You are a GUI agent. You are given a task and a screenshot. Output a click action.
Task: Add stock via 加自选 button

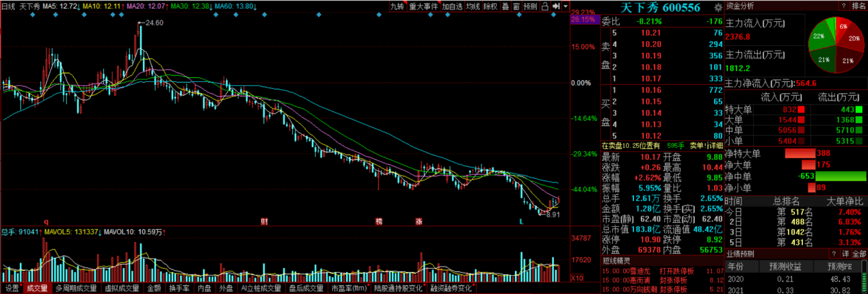(452, 6)
